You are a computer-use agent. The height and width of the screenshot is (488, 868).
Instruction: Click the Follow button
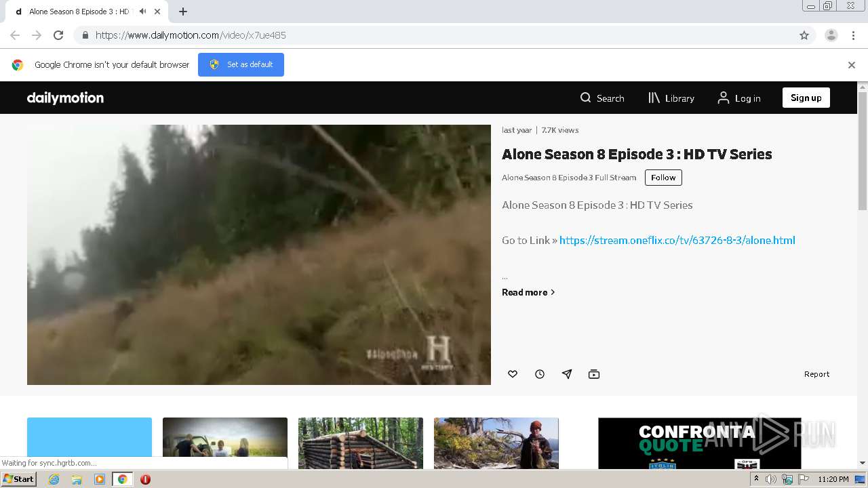[663, 178]
